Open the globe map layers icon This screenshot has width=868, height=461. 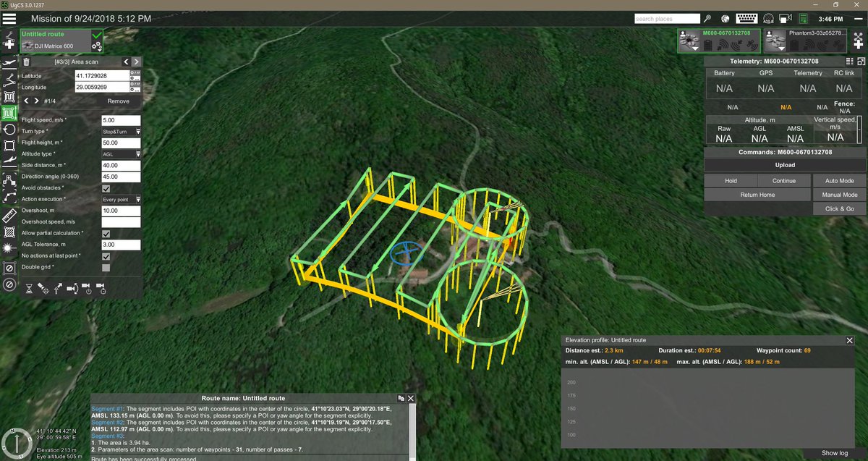pyautogui.click(x=724, y=19)
